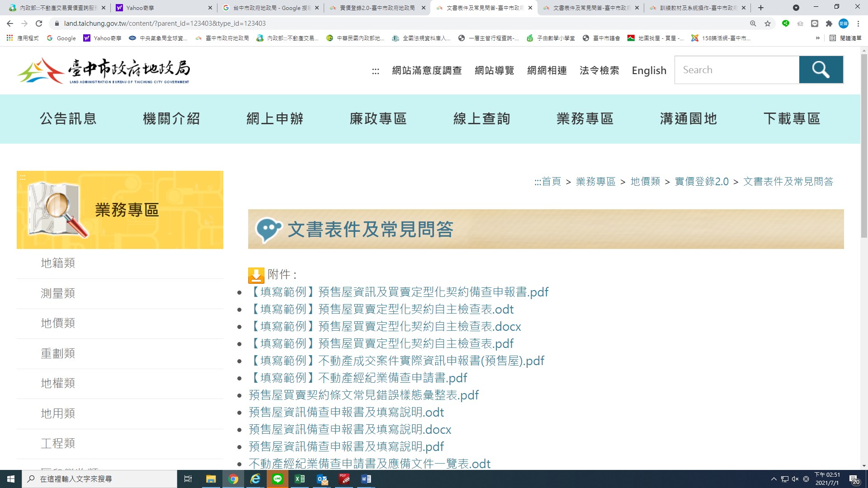Open LINE app from taskbar

tap(278, 479)
